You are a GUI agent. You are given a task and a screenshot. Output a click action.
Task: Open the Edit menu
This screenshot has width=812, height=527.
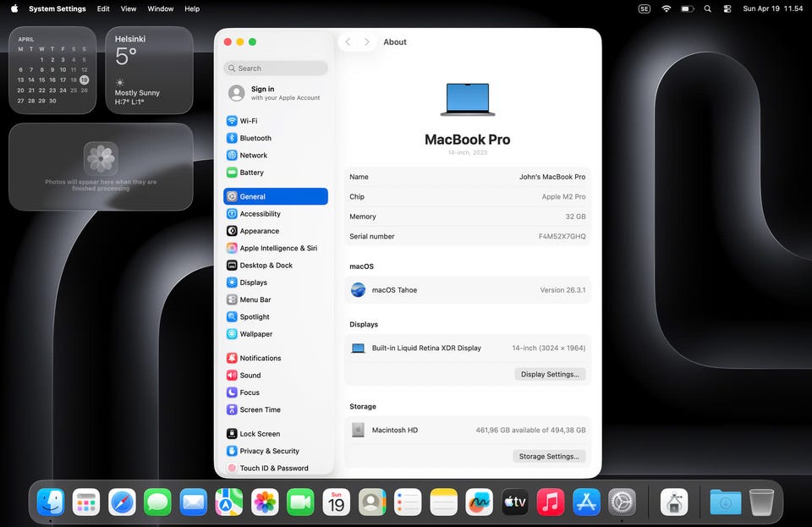tap(103, 8)
